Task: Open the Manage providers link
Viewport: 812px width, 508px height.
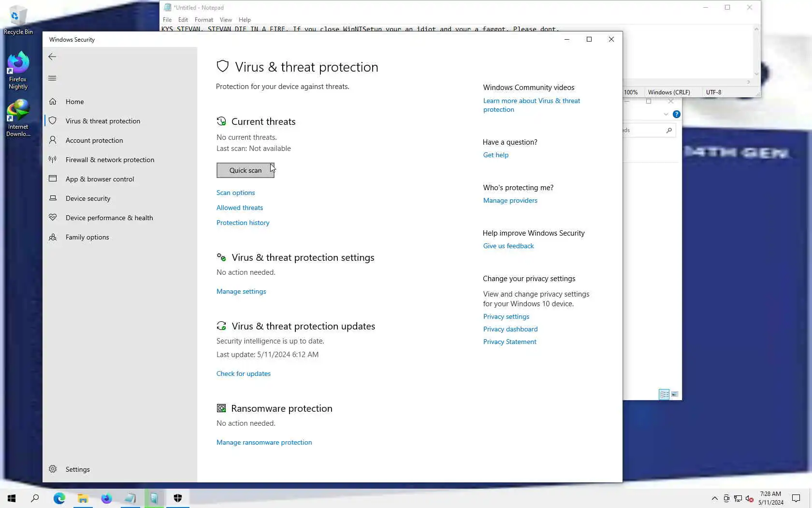Action: click(510, 200)
